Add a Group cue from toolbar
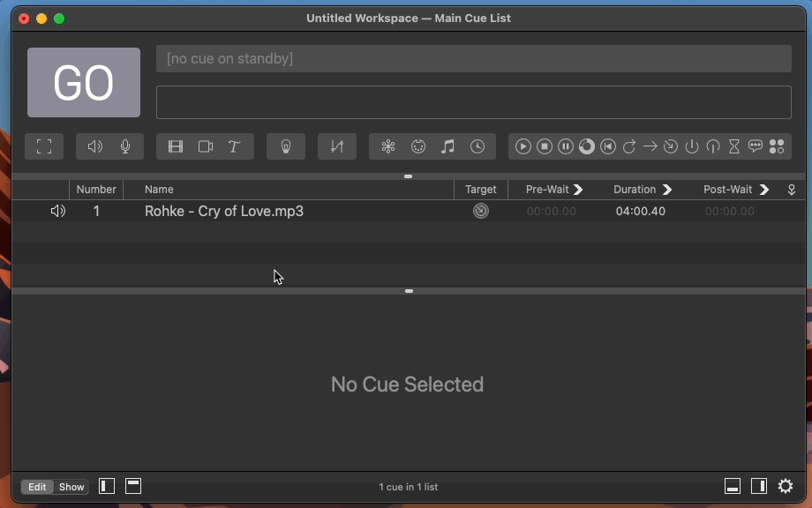The width and height of the screenshot is (812, 508). point(44,146)
